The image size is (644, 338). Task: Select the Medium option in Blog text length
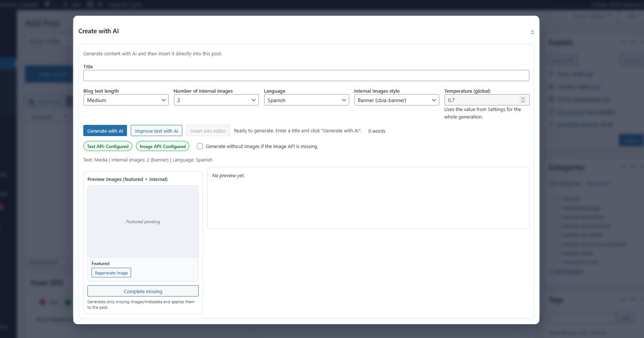pyautogui.click(x=126, y=100)
